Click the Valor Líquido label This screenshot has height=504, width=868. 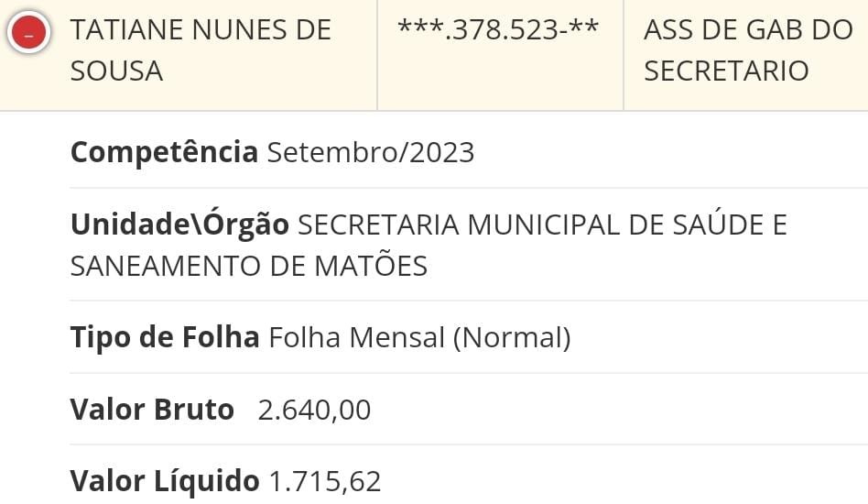[x=165, y=481]
